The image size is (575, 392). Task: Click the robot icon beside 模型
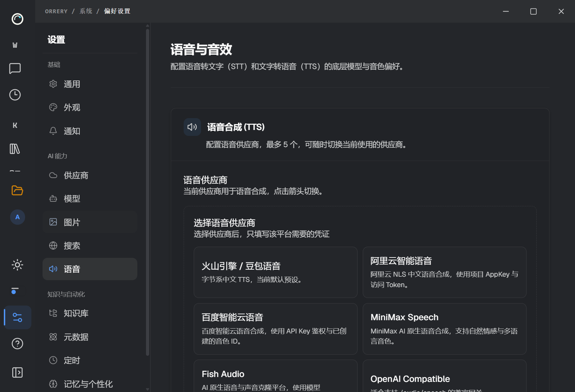[53, 199]
